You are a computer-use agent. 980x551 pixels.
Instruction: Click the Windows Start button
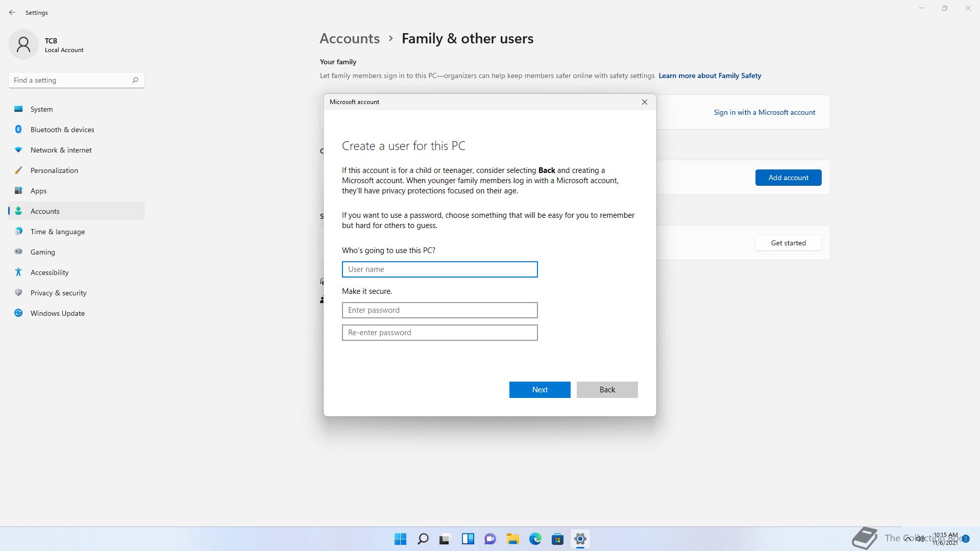pos(400,539)
